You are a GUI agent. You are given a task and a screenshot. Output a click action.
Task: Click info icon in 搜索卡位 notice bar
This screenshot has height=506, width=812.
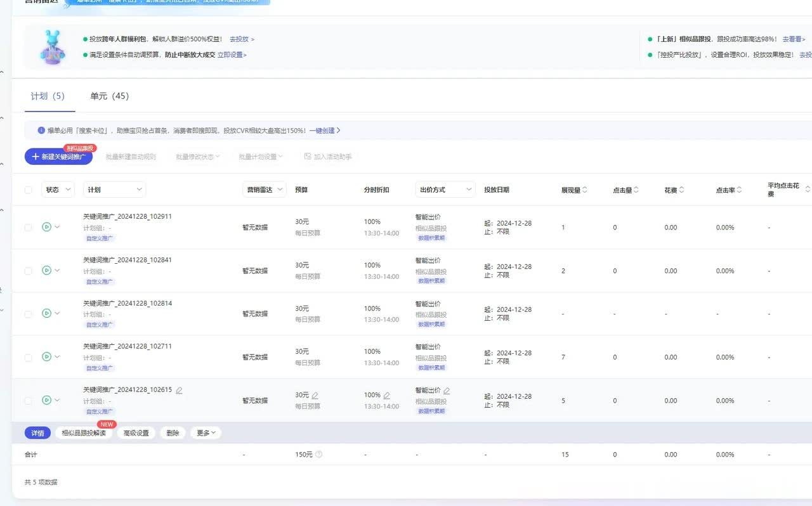point(41,131)
